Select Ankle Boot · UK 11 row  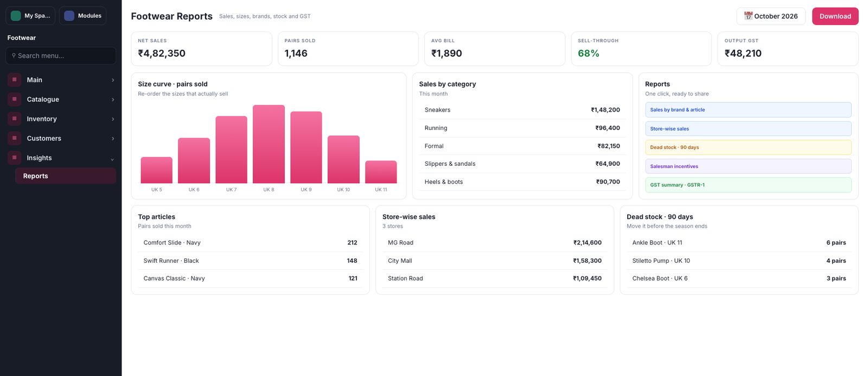coord(739,243)
